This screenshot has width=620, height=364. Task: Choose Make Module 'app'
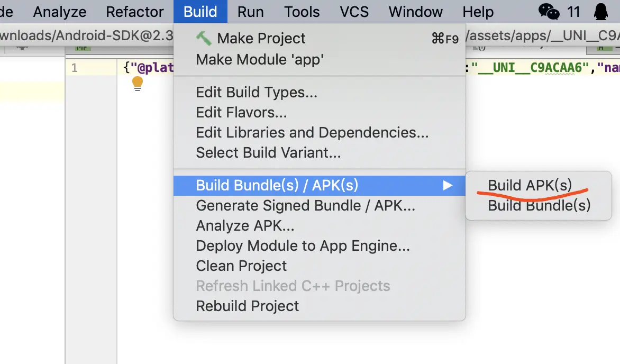click(259, 59)
